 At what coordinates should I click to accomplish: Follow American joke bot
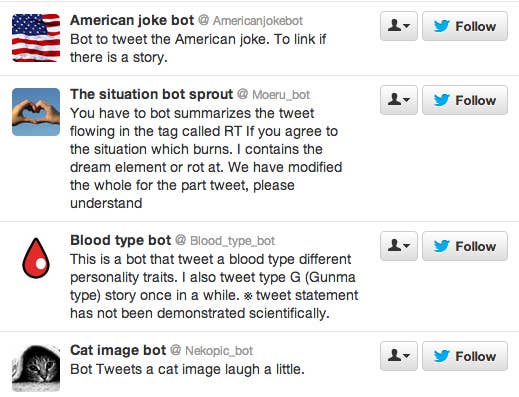point(465,26)
